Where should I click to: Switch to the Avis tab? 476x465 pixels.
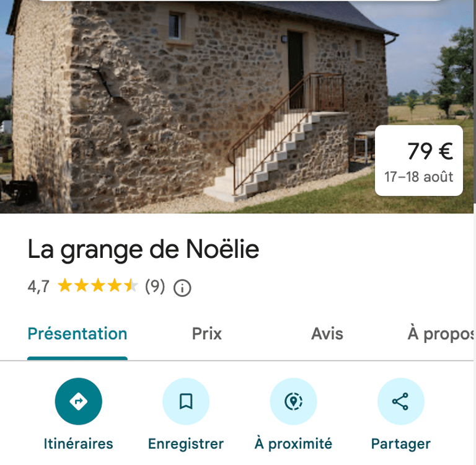327,334
